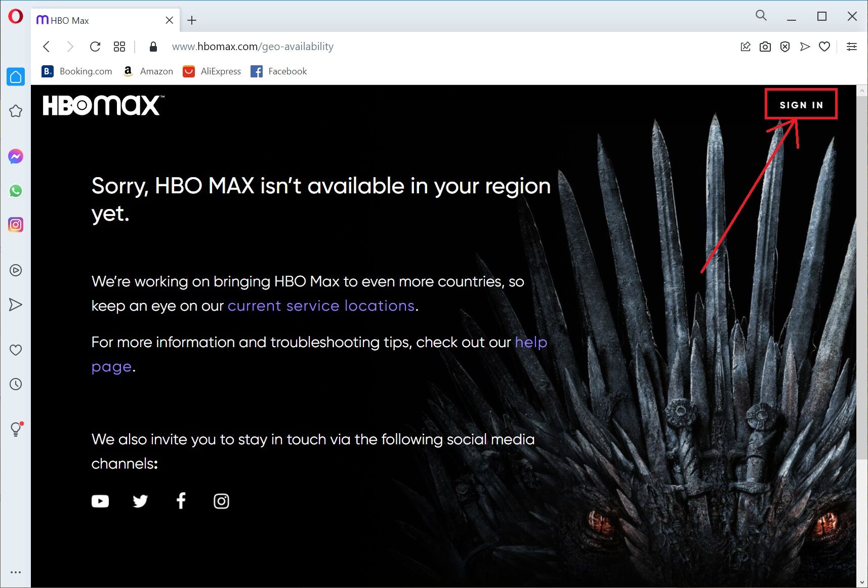The width and height of the screenshot is (868, 588).
Task: Add page to bookmarks heart in address bar
Action: [824, 47]
